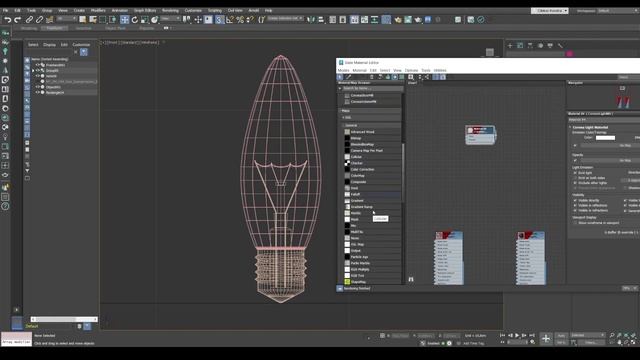Click the Play Animation button
The width and height of the screenshot is (640, 360).
[x=517, y=335]
